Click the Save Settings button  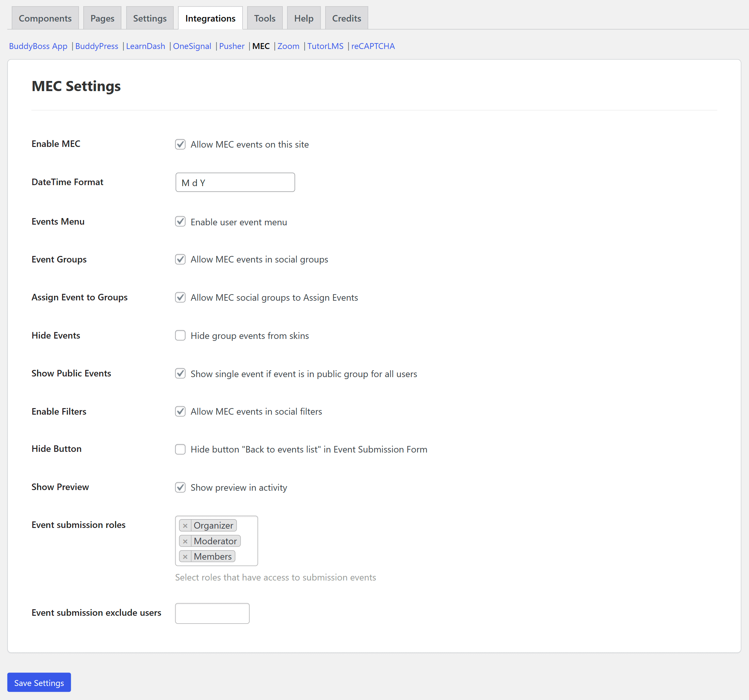pos(39,683)
